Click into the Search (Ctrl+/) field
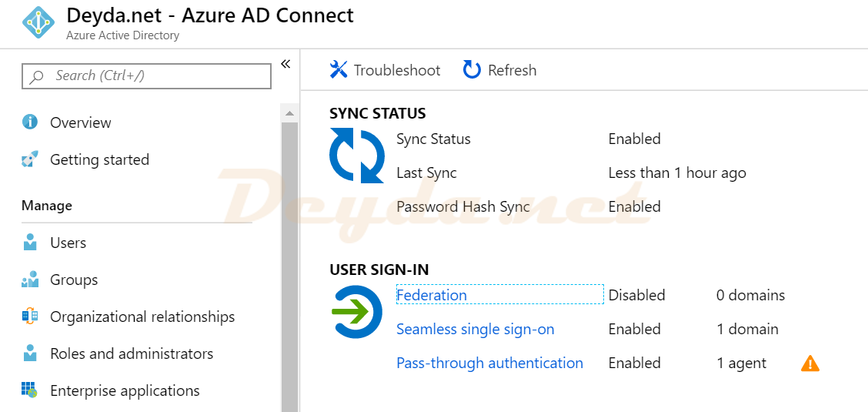This screenshot has width=868, height=412. 147,76
